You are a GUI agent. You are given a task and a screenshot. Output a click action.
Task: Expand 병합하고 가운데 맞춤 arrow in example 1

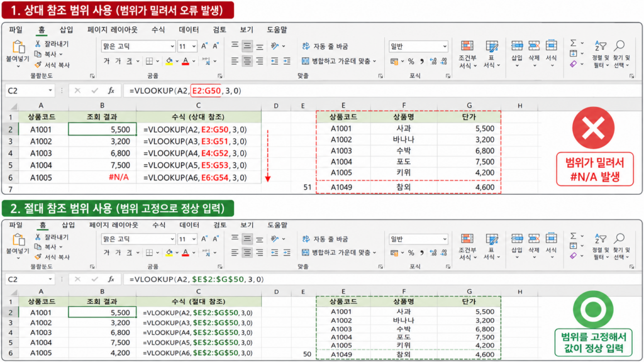(375, 61)
